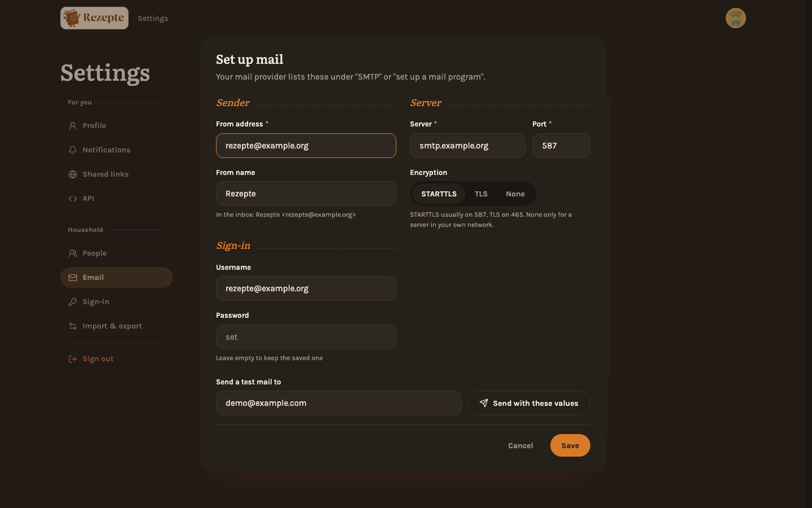Click the Sign out door icon
This screenshot has height=508, width=812.
(x=73, y=359)
